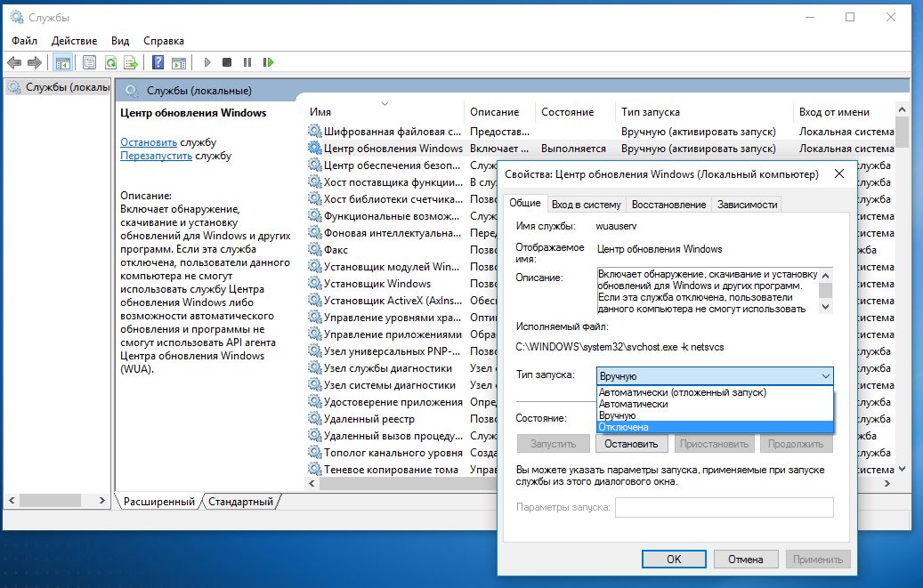
Task: Open the Действие menu
Action: pyautogui.click(x=74, y=41)
